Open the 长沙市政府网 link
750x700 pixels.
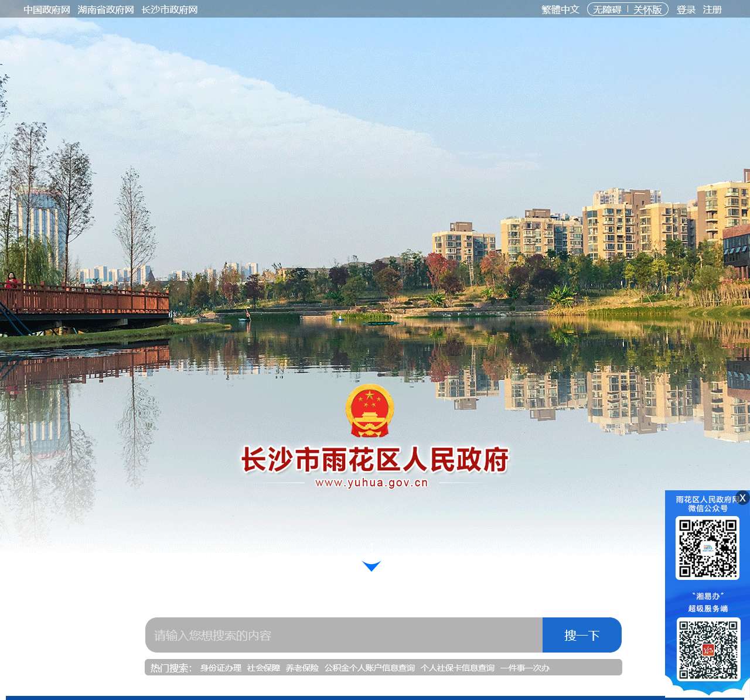169,10
